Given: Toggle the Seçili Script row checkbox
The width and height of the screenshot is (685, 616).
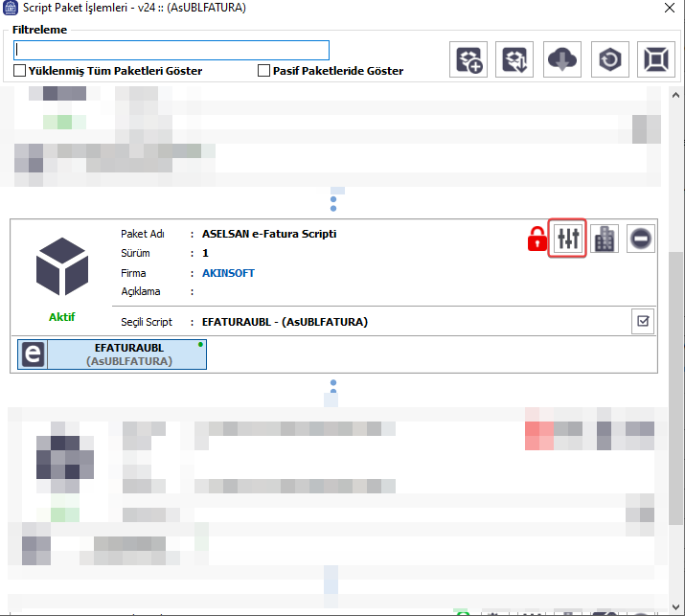Looking at the screenshot, I should [641, 322].
